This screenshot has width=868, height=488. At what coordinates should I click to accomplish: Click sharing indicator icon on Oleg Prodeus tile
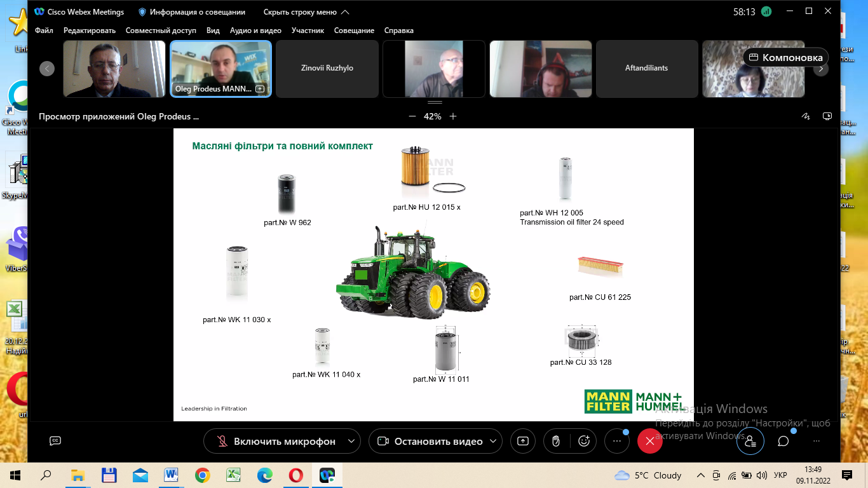point(260,90)
